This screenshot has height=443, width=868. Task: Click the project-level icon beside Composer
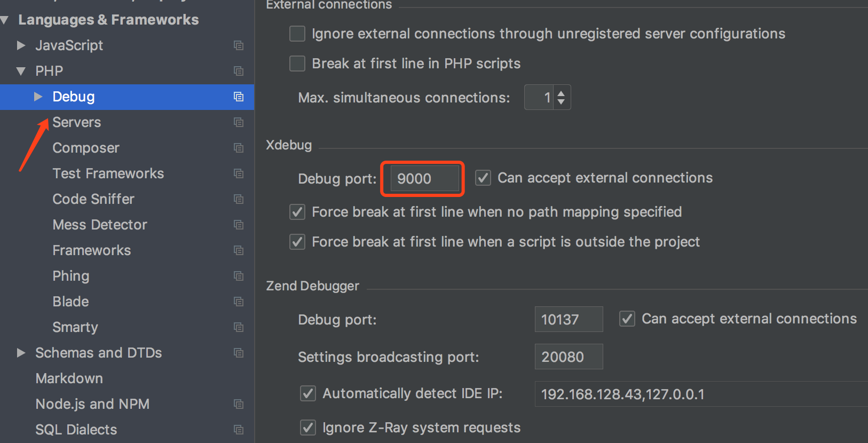239,148
